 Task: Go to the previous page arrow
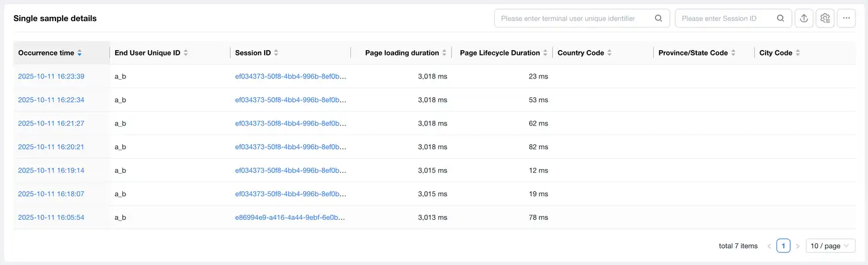tap(769, 246)
